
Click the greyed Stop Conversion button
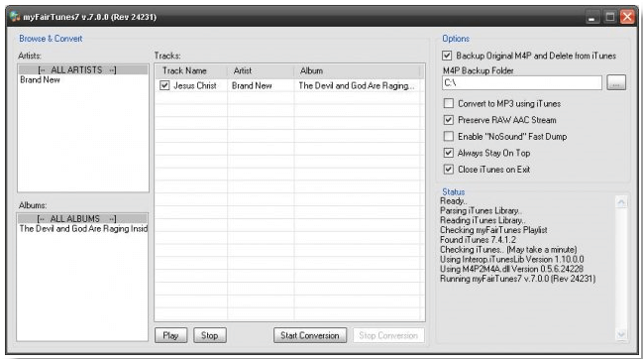[x=388, y=335]
